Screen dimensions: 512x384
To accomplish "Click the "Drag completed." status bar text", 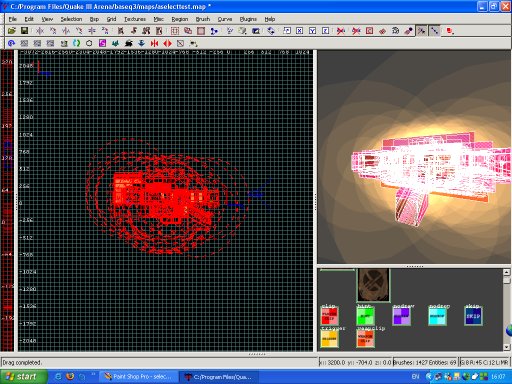I will pos(22,362).
